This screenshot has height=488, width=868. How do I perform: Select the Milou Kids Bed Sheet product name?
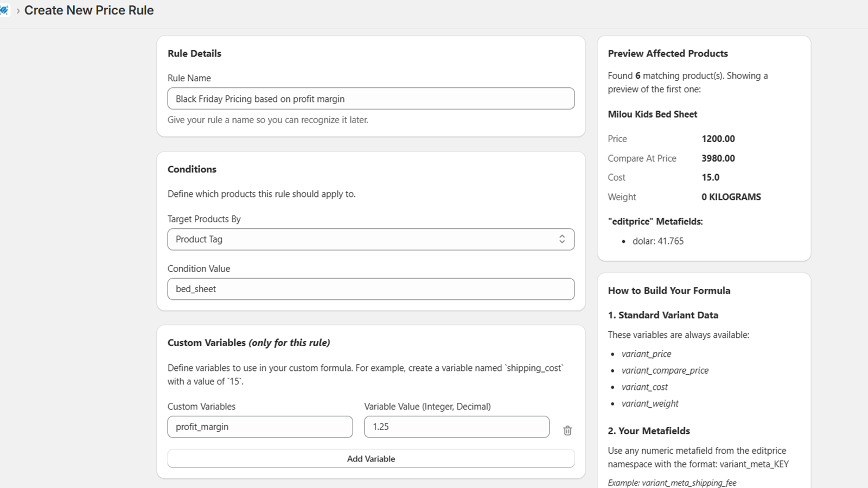point(653,114)
